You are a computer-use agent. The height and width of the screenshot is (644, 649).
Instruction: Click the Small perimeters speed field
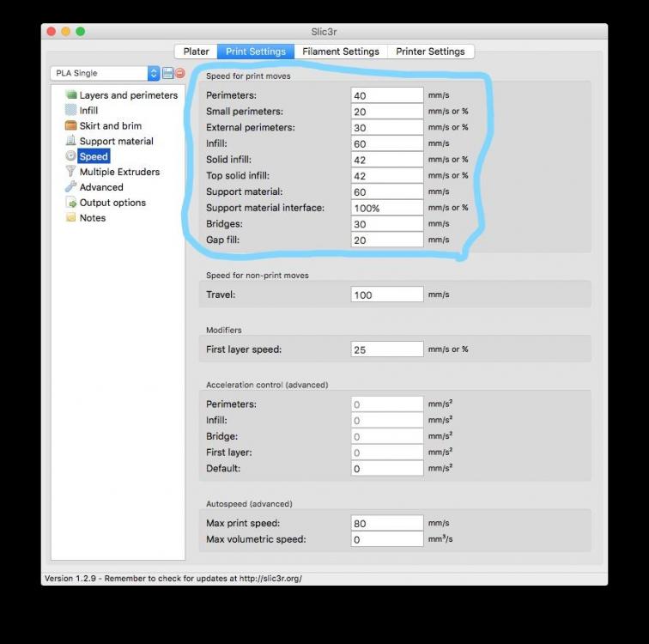(387, 112)
